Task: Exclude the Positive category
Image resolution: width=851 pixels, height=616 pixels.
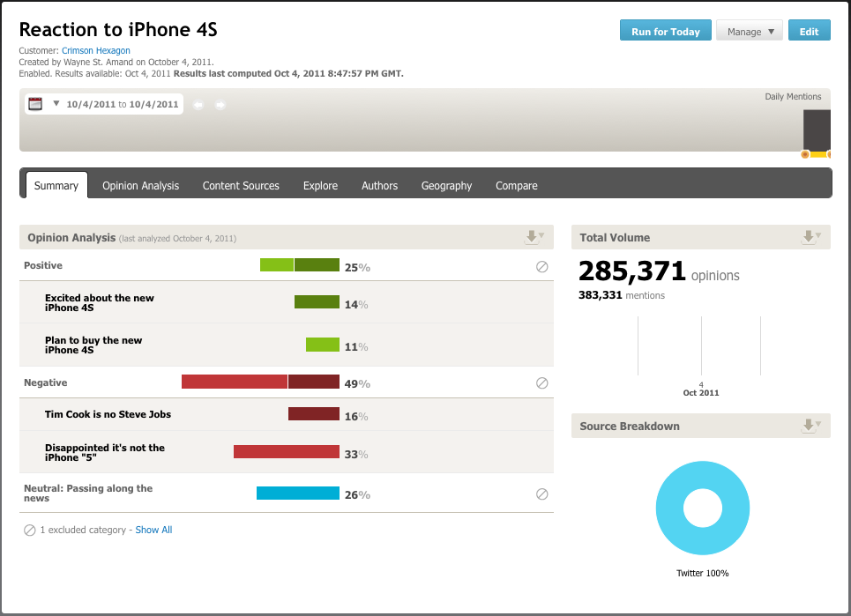Action: 541,266
